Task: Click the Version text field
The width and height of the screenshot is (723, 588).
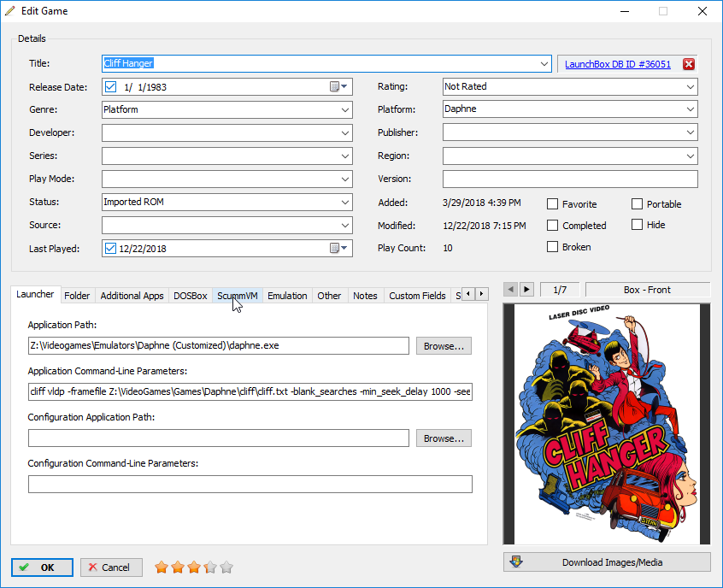Action: pos(570,179)
